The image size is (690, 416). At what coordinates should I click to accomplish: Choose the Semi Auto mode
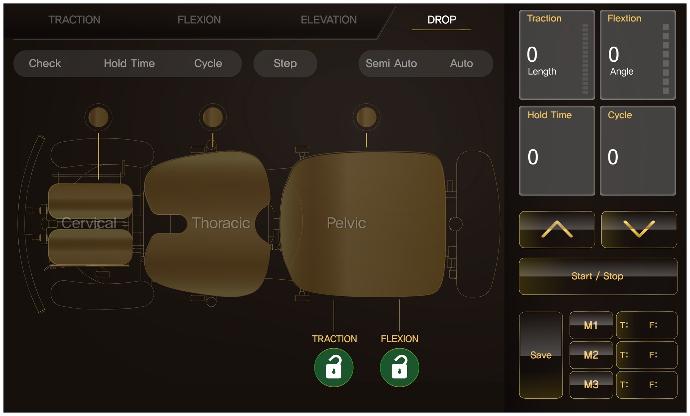tap(391, 64)
